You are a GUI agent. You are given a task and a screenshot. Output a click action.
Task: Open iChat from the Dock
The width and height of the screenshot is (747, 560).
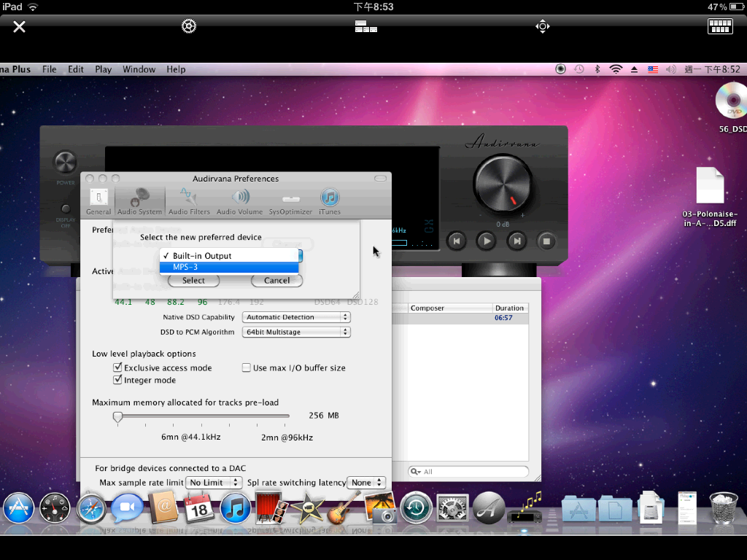(127, 507)
